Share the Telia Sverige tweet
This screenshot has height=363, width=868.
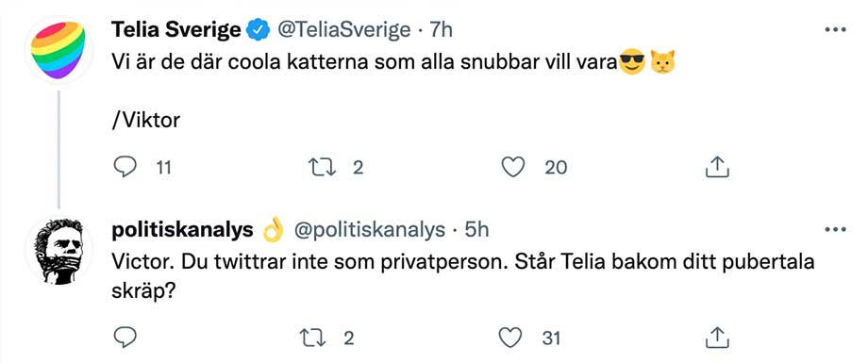pyautogui.click(x=718, y=167)
